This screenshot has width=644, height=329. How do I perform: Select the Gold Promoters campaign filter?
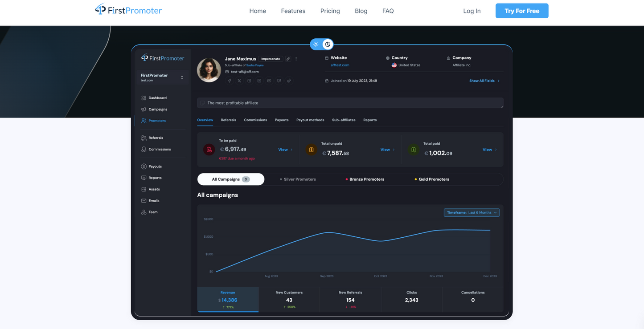tap(432, 179)
